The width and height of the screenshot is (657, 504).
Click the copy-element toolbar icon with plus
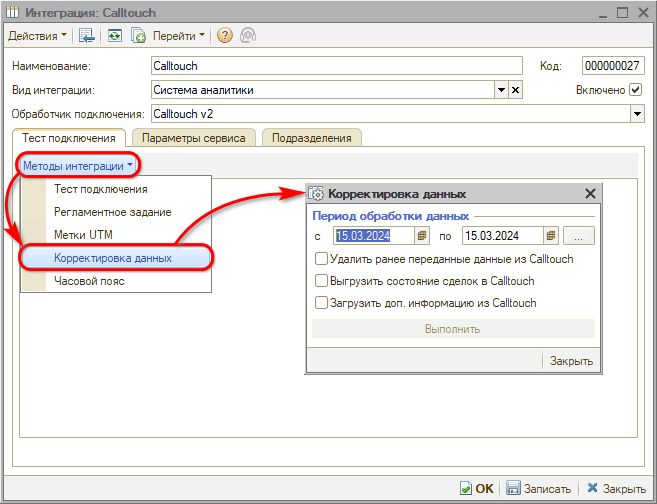click(138, 36)
